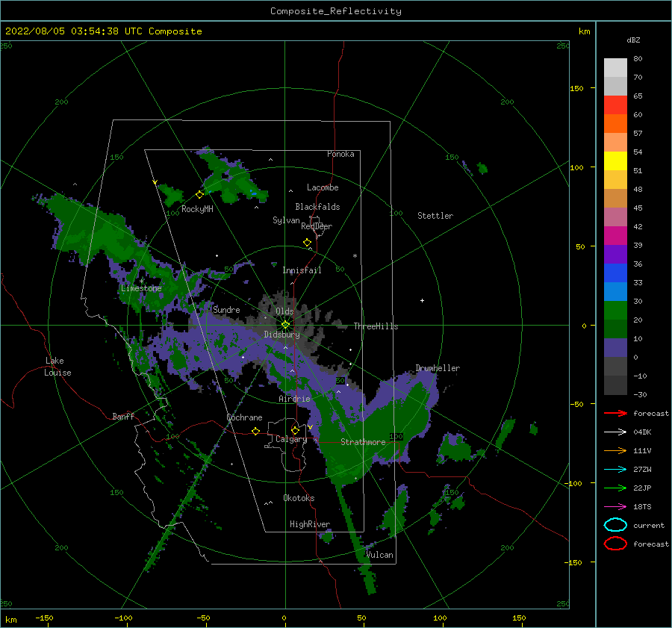Click the yellow diamond marker below RedDeer
The image size is (672, 628).
[x=307, y=243]
